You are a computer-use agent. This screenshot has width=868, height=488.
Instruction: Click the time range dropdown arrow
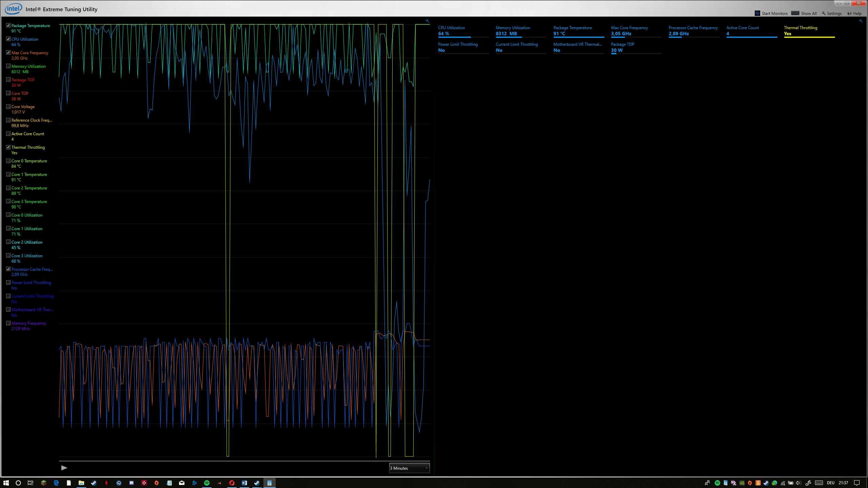point(426,468)
